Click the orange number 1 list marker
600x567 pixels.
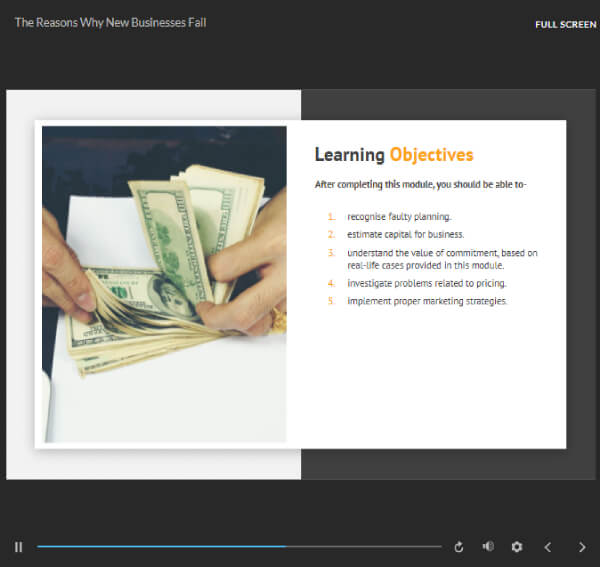[x=331, y=217]
